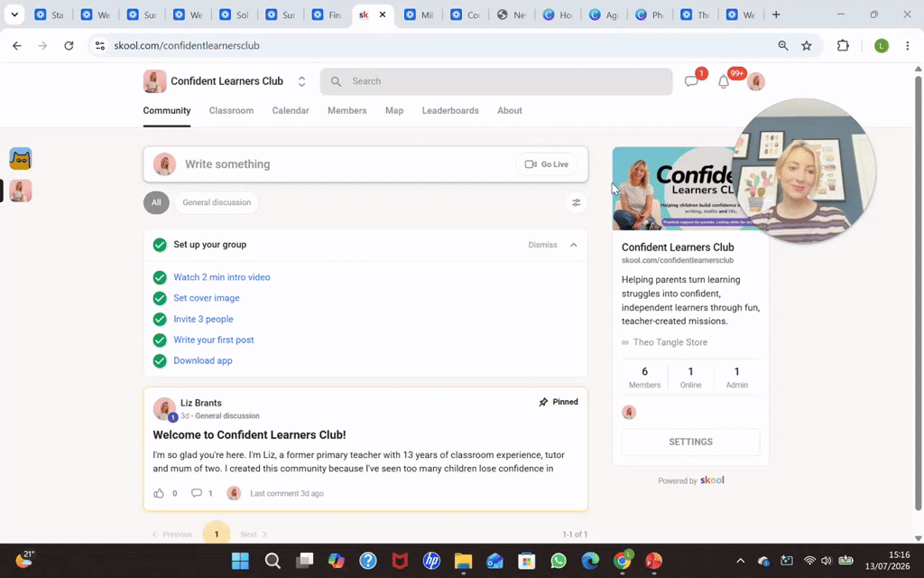This screenshot has height=578, width=924.
Task: Go to page 1 in pagination
Action: (217, 534)
